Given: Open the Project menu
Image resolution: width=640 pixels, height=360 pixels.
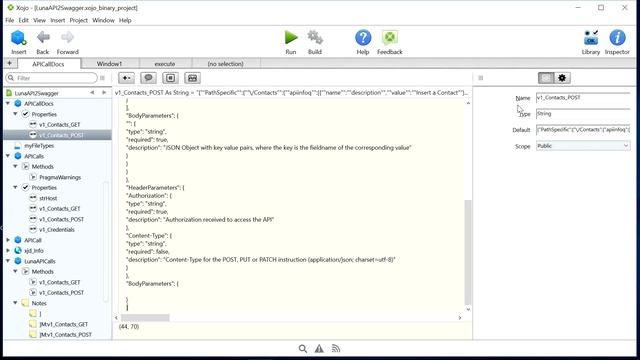Looking at the screenshot, I should click(78, 20).
